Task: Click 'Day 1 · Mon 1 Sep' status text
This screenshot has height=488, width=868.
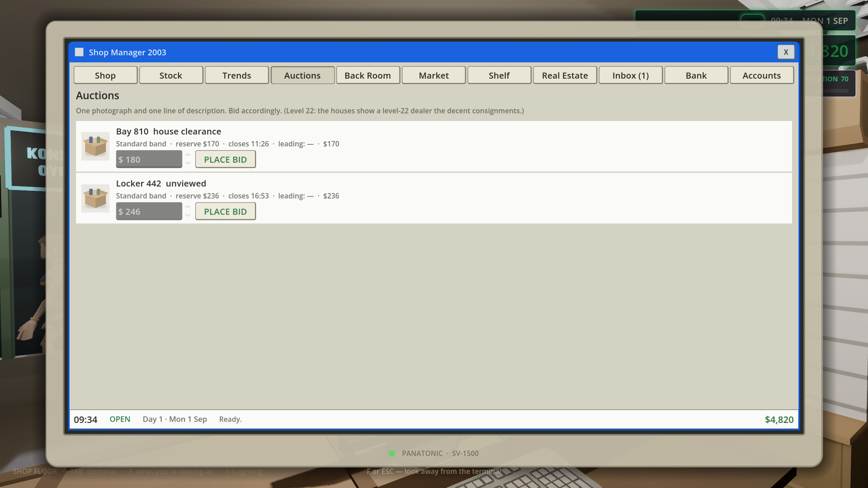Action: (x=175, y=419)
